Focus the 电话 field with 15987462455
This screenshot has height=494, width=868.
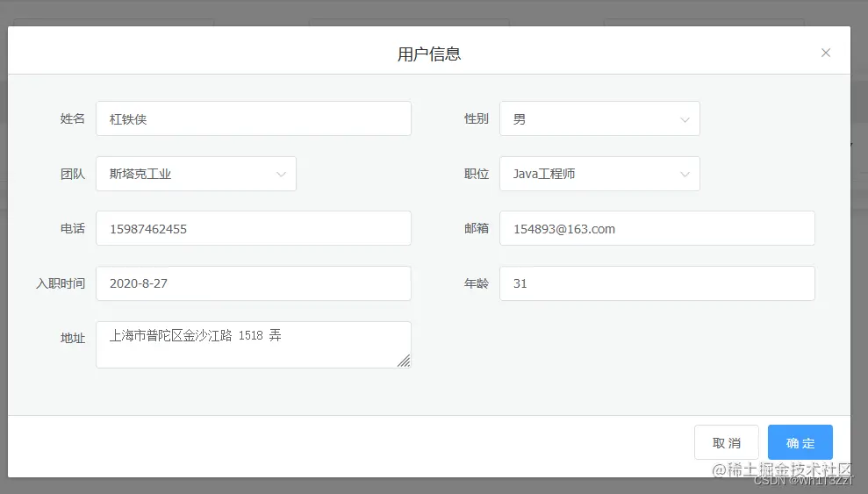[254, 228]
